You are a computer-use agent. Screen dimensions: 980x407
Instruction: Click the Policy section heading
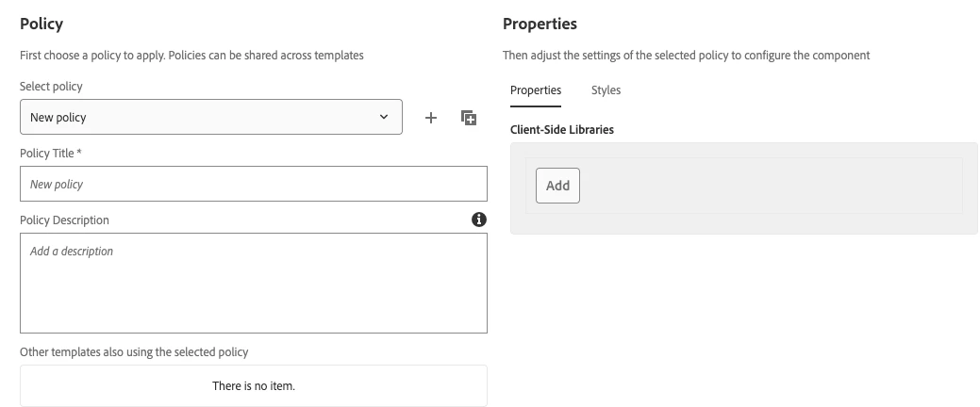click(42, 24)
